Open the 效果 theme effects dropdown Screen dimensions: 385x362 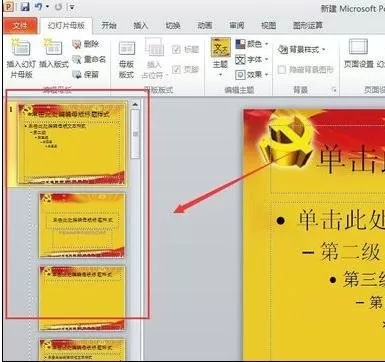(252, 75)
